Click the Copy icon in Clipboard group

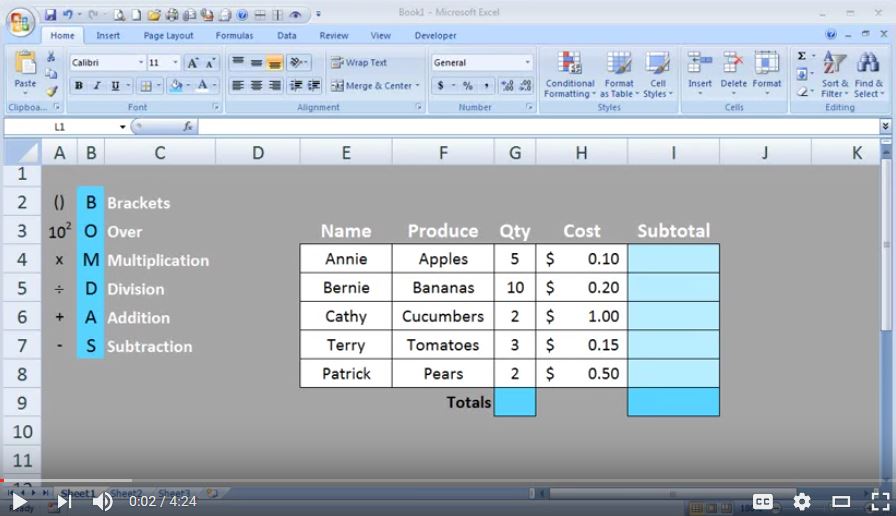51,74
